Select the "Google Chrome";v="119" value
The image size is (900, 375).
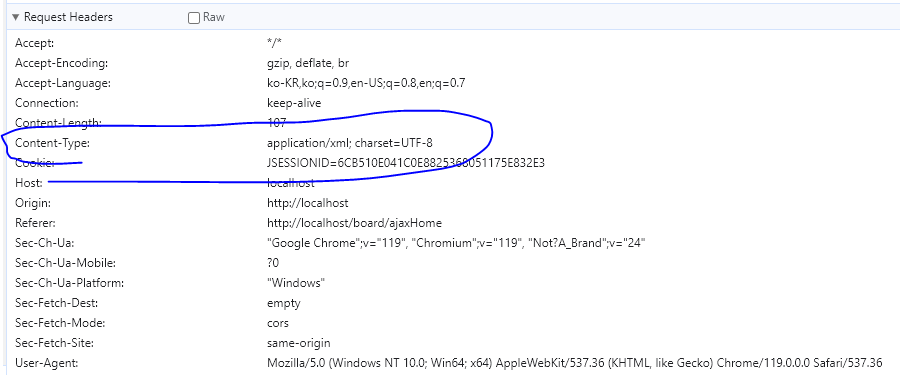click(456, 243)
